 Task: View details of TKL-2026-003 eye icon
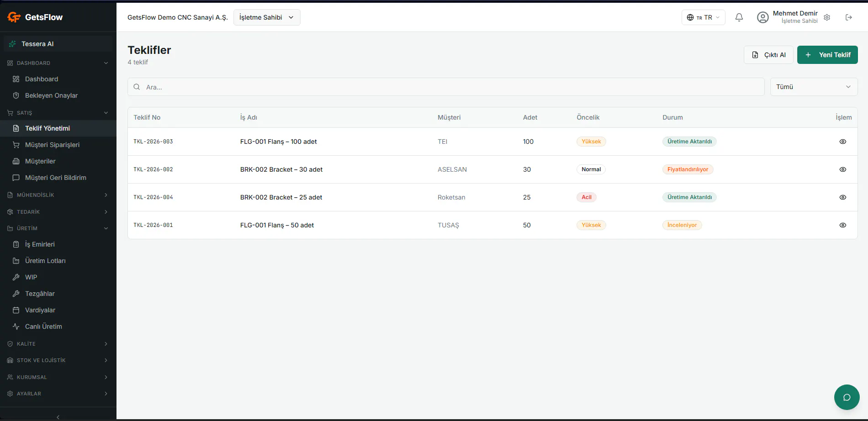842,142
